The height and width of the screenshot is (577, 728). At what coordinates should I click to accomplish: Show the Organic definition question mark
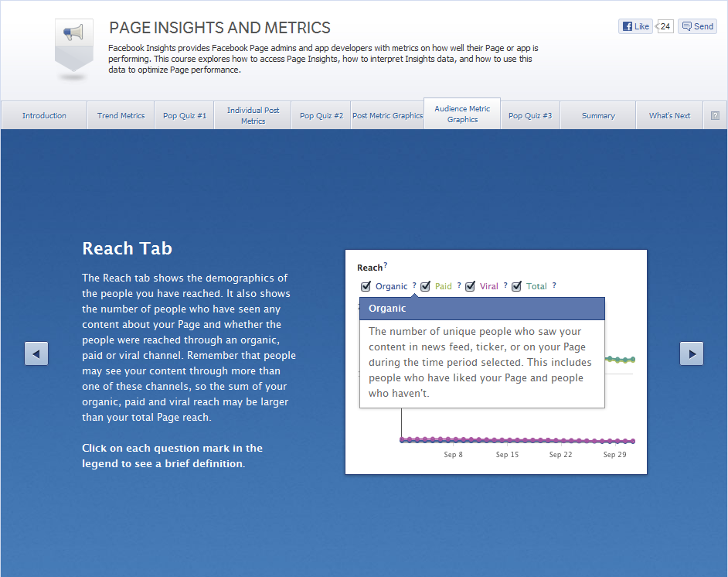point(414,285)
